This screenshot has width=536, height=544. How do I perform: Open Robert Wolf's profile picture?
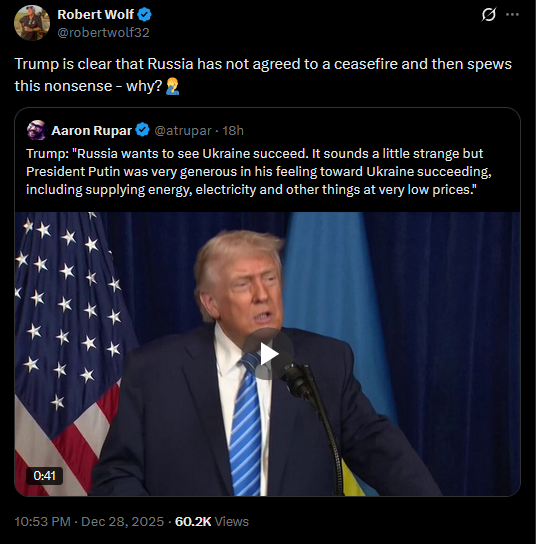point(32,23)
